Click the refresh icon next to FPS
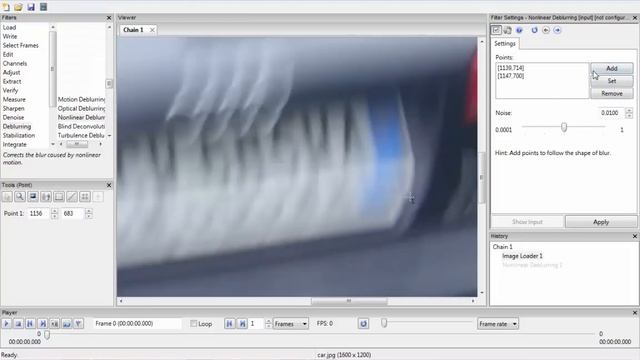 coord(363,324)
